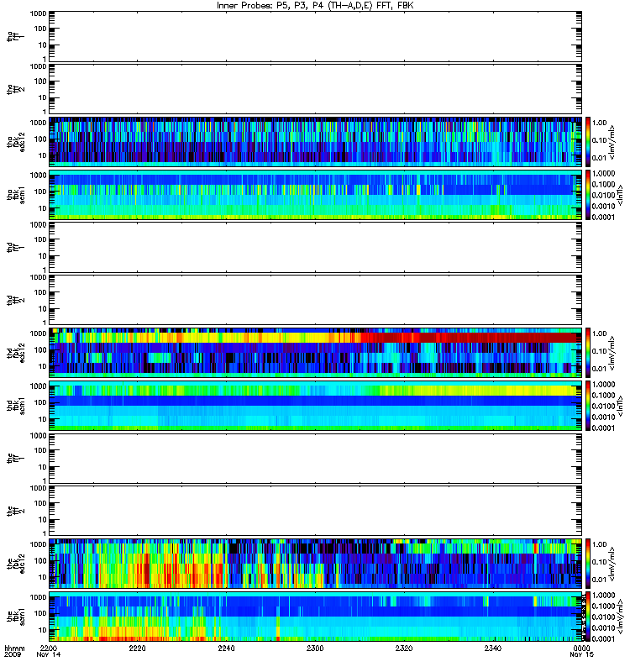Click the empty the fff 1 panel
The height and width of the screenshot is (672, 630).
click(x=316, y=458)
